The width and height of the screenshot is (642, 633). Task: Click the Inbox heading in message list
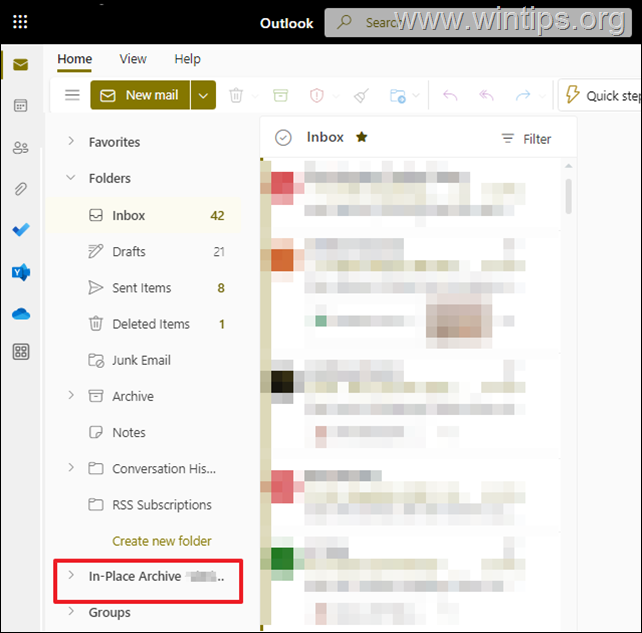tap(325, 137)
